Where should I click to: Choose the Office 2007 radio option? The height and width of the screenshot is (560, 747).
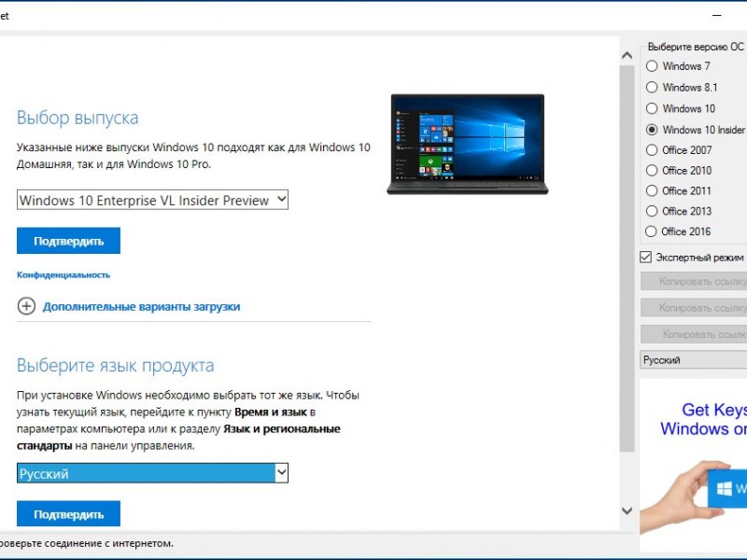click(x=651, y=150)
